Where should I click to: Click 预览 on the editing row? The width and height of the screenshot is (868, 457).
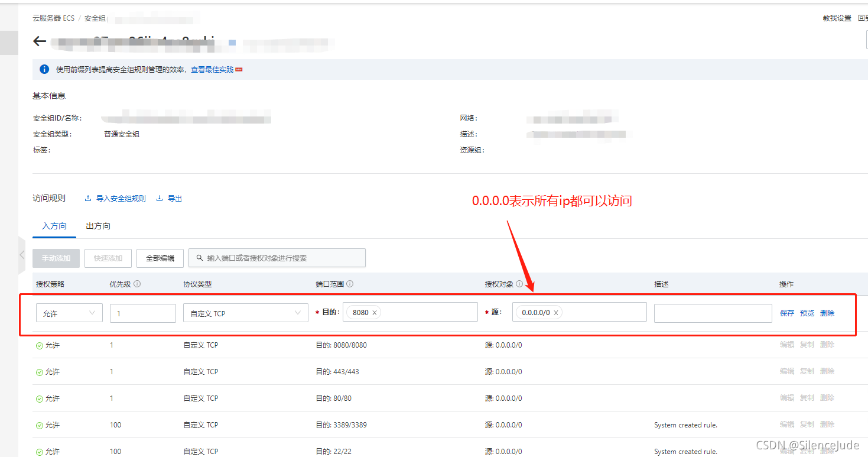(807, 313)
